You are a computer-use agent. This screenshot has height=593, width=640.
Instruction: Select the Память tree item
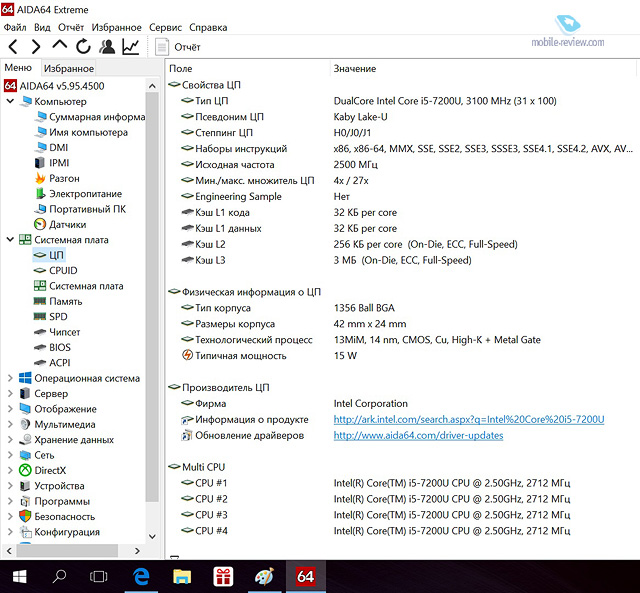pyautogui.click(x=58, y=301)
